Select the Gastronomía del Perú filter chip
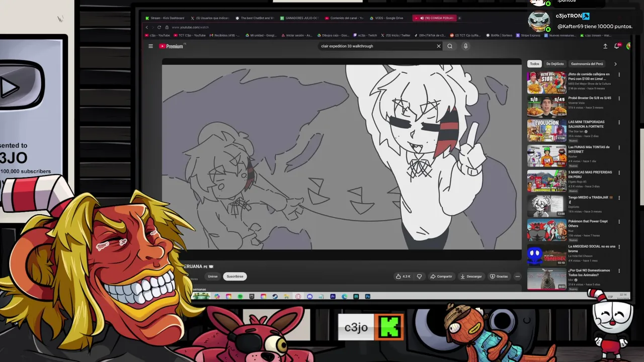 [587, 64]
